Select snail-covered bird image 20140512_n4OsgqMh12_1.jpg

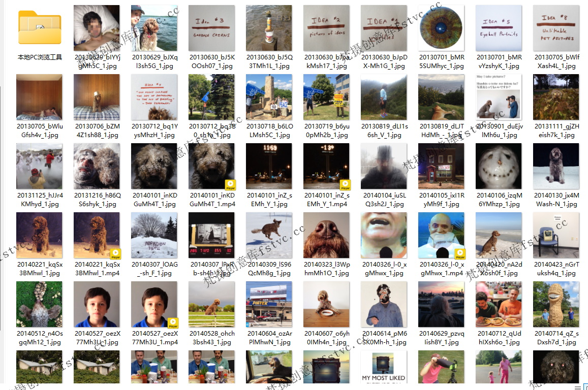point(39,304)
